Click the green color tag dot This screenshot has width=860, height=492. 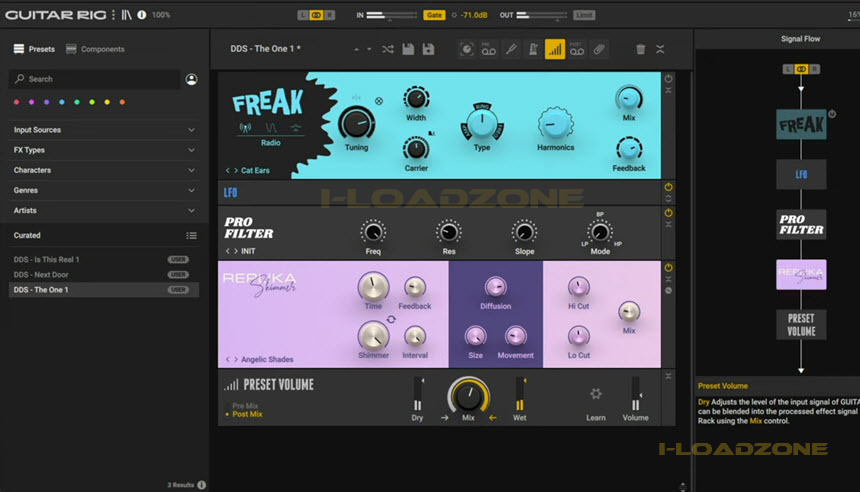[77, 102]
